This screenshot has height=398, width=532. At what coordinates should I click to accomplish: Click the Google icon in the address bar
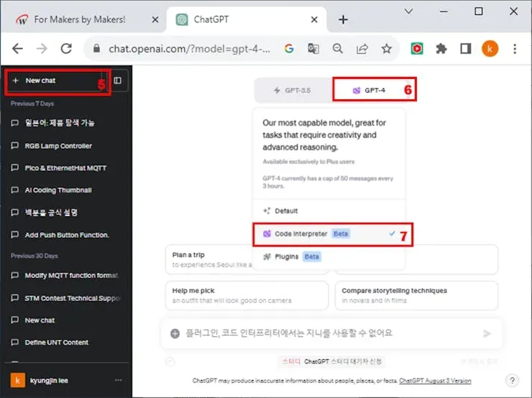click(x=289, y=49)
